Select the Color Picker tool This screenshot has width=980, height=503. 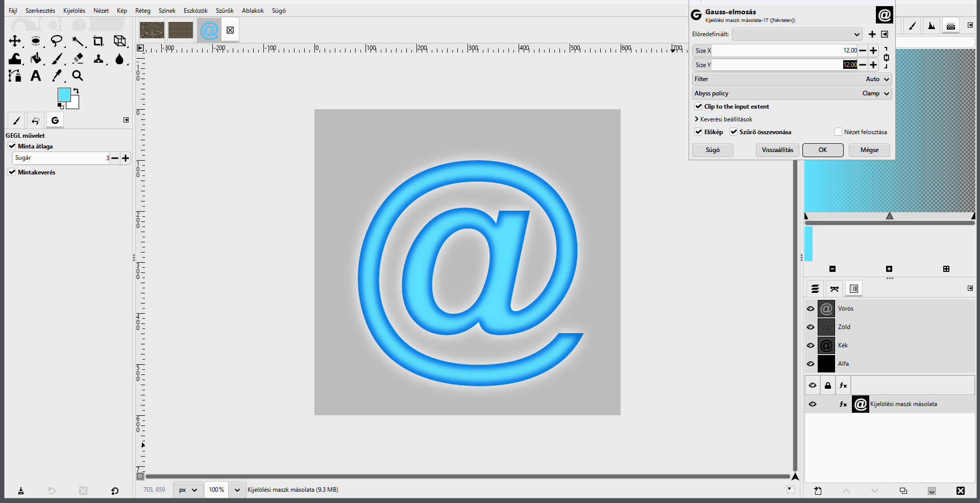coord(57,76)
